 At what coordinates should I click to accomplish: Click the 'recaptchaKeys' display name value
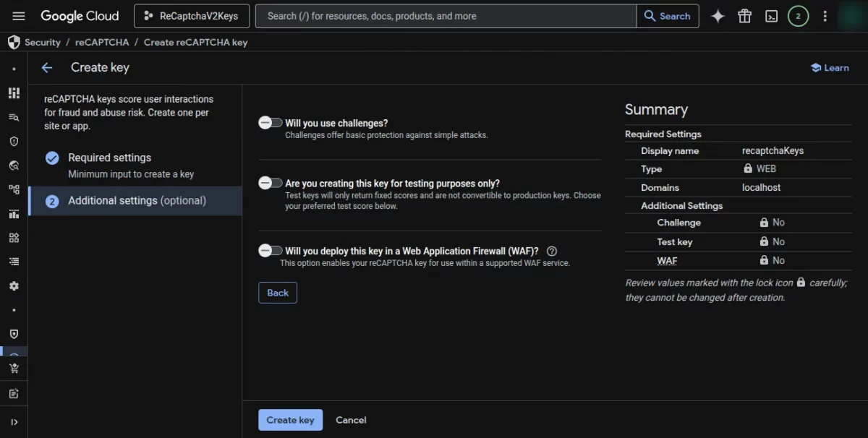click(773, 151)
